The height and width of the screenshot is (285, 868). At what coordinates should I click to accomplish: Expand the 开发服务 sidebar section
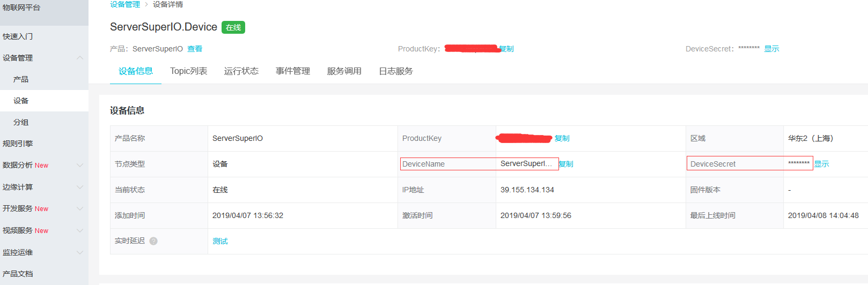pos(79,209)
